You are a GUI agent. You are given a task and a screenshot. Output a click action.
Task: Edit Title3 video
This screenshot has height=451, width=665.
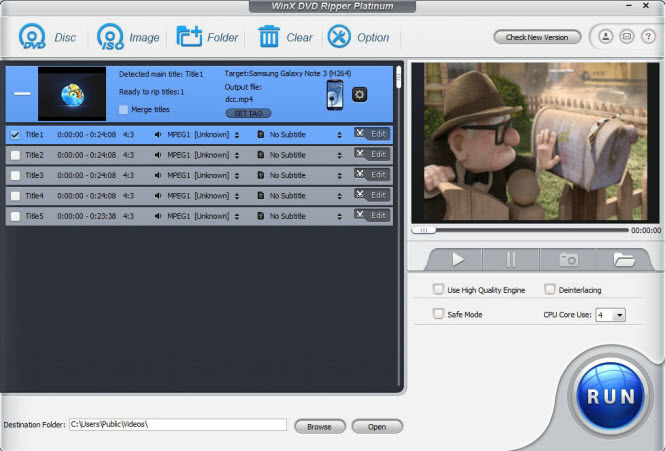pyautogui.click(x=372, y=174)
